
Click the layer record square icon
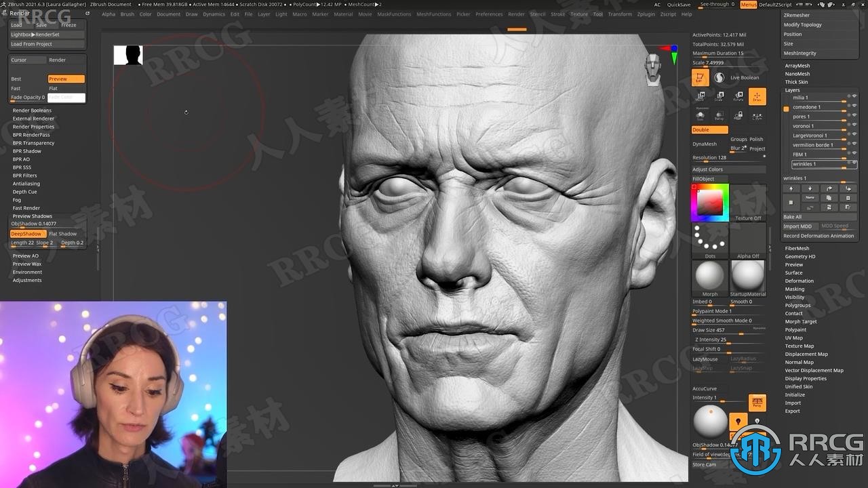coord(791,202)
